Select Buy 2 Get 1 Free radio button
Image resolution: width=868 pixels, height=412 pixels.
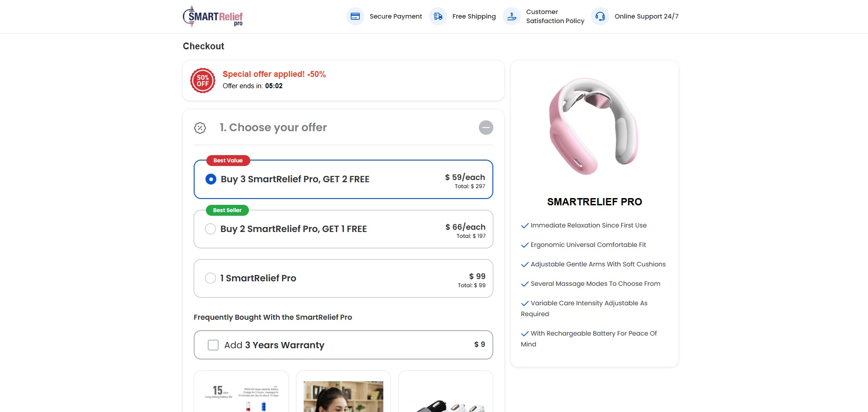coord(210,229)
